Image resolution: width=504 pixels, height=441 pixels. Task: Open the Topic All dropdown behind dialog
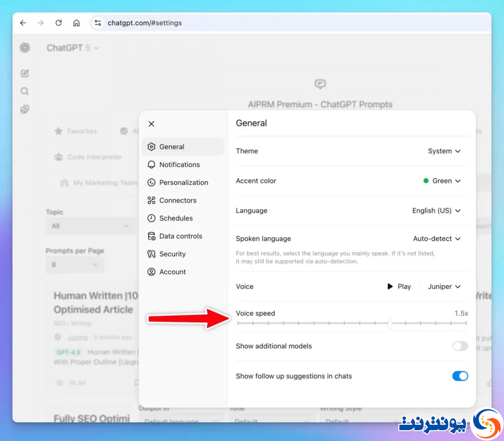(x=90, y=226)
